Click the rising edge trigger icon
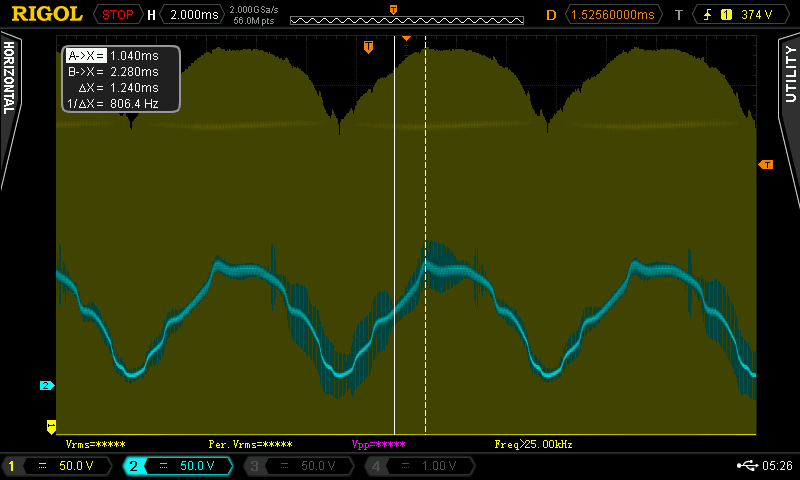 [x=708, y=15]
